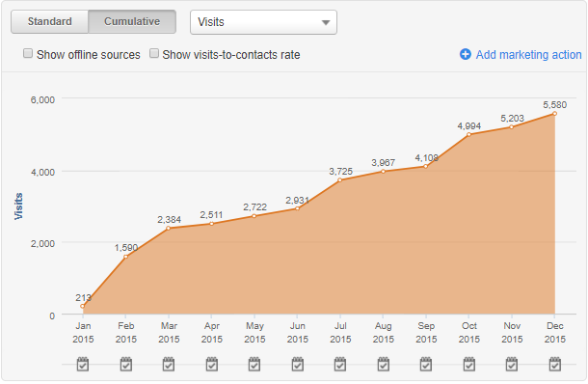
Task: Open the Jun 2015 calendar marker icon
Action: point(298,364)
